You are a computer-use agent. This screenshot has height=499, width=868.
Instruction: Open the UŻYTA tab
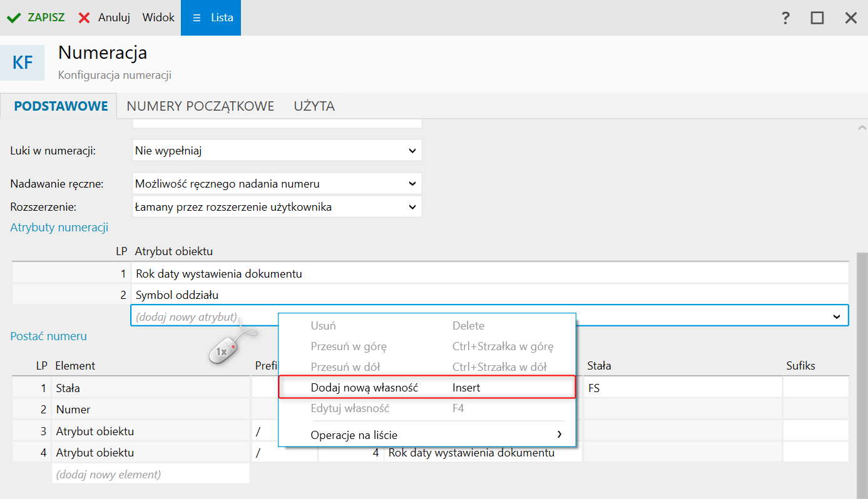[x=314, y=106]
